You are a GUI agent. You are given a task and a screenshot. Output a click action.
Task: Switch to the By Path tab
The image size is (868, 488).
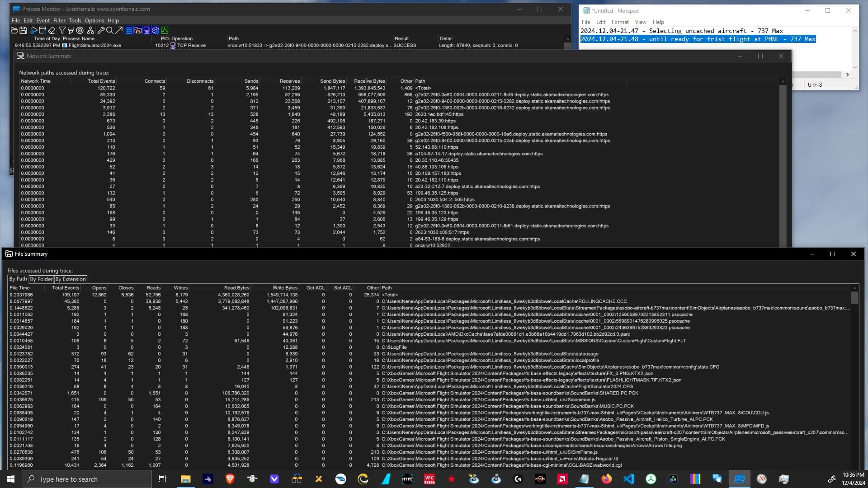click(x=18, y=279)
